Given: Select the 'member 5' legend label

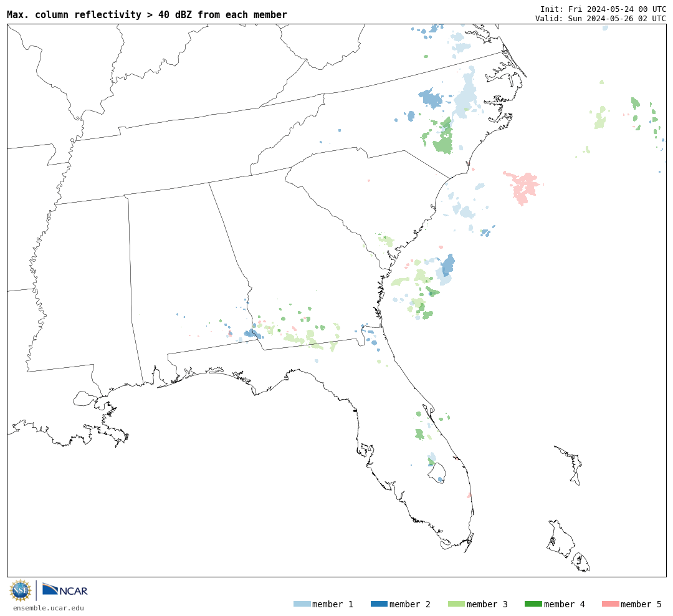Looking at the screenshot, I should [641, 604].
